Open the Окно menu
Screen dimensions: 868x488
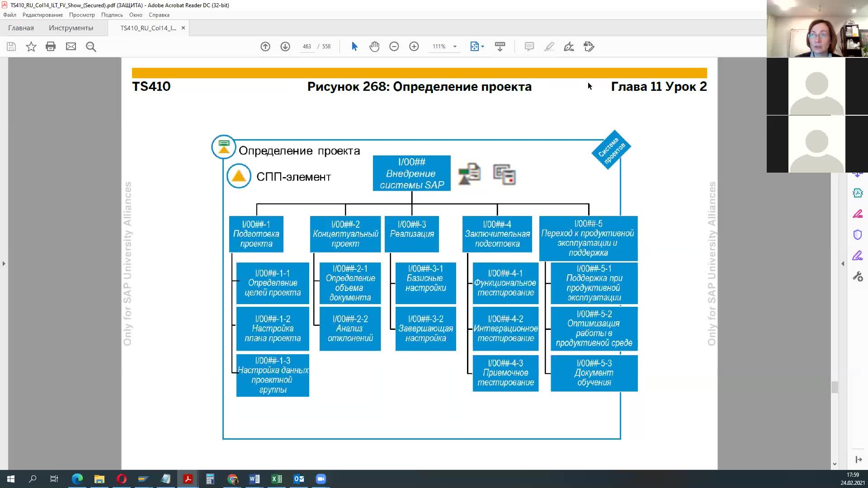pos(136,15)
